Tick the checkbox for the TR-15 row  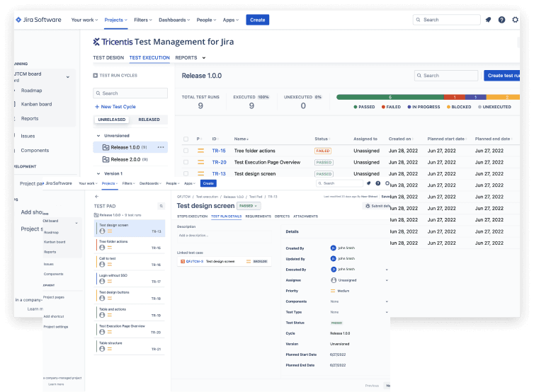[x=186, y=151]
